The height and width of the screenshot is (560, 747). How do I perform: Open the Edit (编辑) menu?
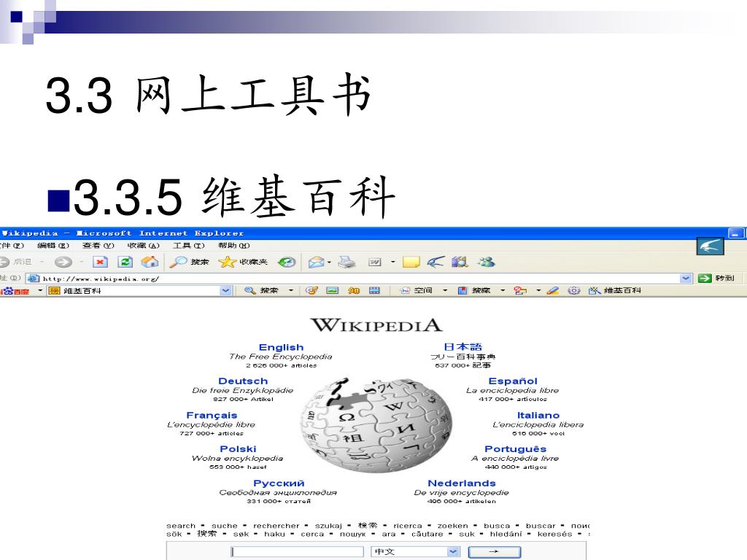point(53,246)
